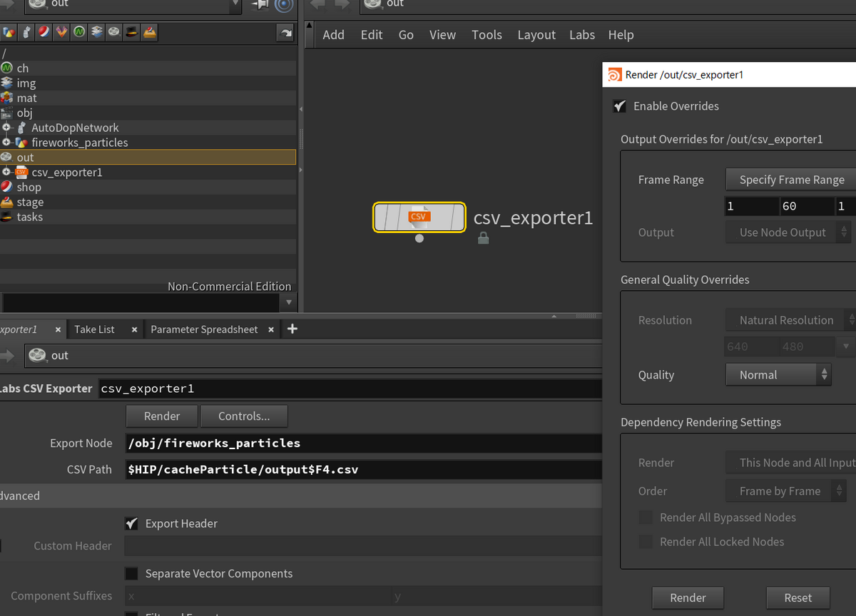
Task: Click Render button at the dialog bottom
Action: [x=688, y=598]
